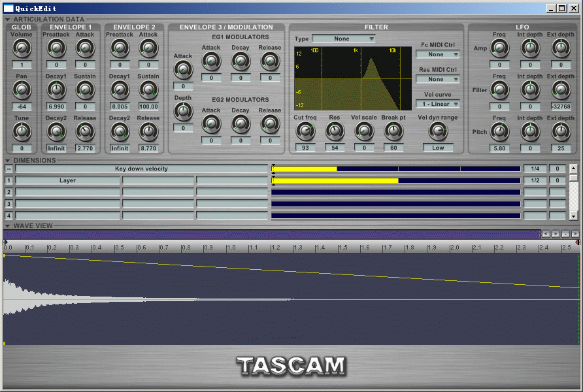Collapse the ARTICULATION DATA section
This screenshot has height=392, width=583.
tap(7, 20)
